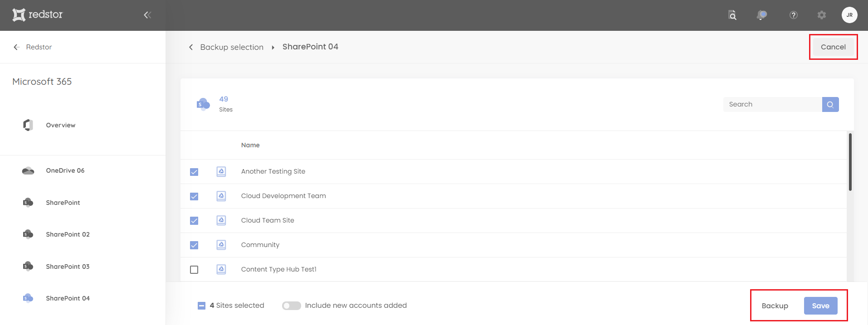This screenshot has height=325, width=868.
Task: Open the search documents icon in header
Action: (732, 15)
